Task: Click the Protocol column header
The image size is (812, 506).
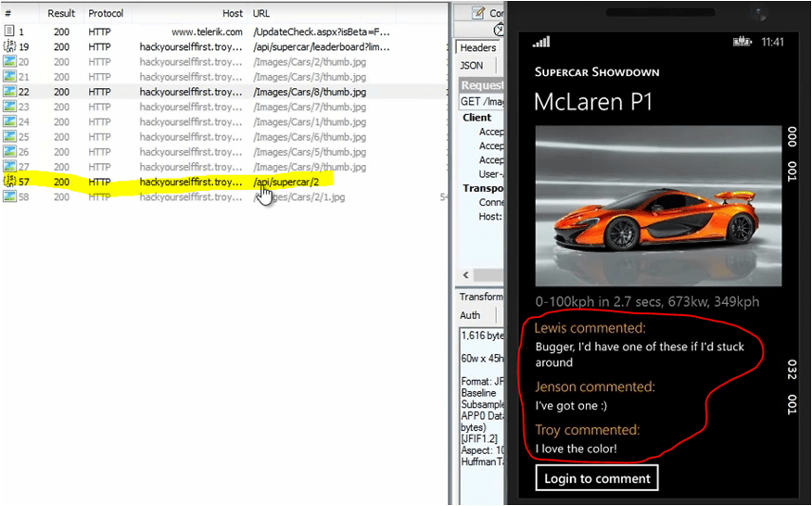Action: pos(106,14)
